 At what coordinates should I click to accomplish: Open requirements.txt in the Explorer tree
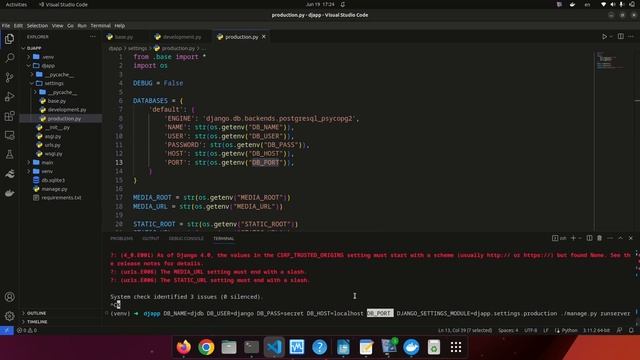[61, 198]
